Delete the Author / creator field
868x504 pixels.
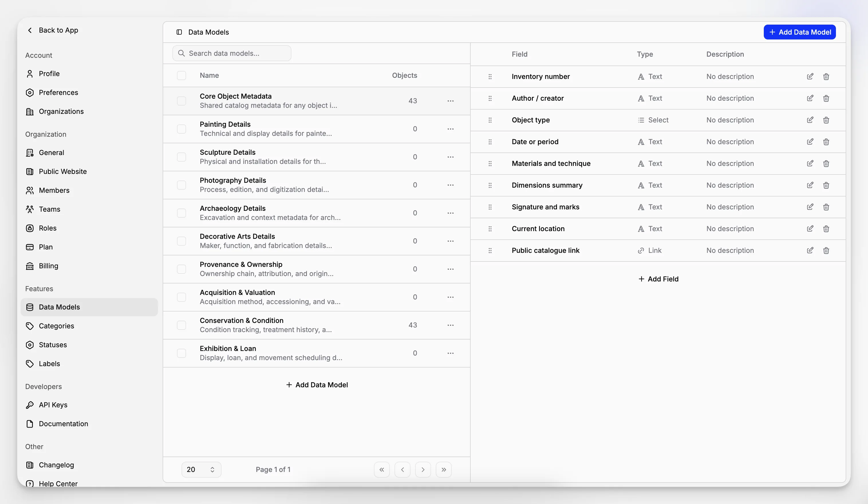pos(826,98)
